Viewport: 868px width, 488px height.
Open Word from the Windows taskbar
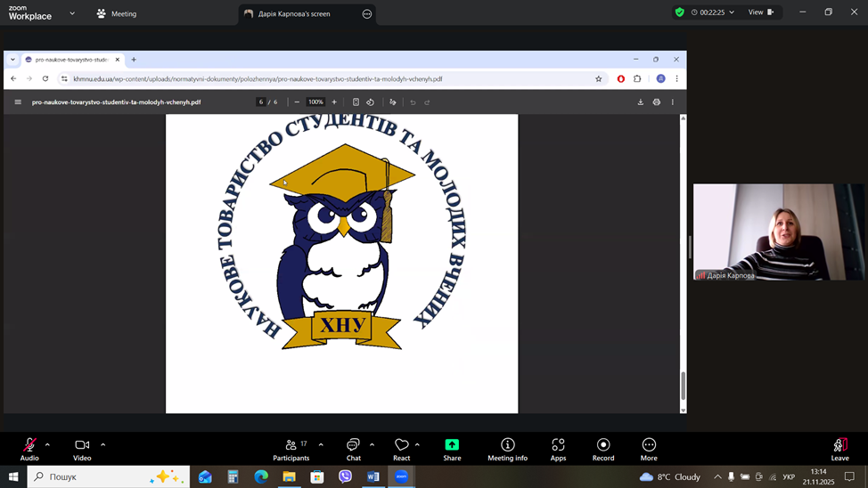(x=373, y=476)
